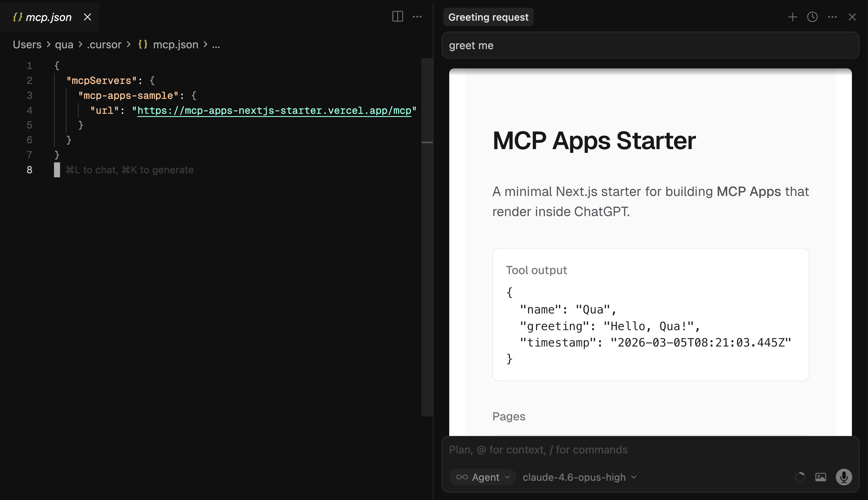This screenshot has height=500, width=868.
Task: Open the editor's more actions (...) menu
Action: (x=417, y=16)
